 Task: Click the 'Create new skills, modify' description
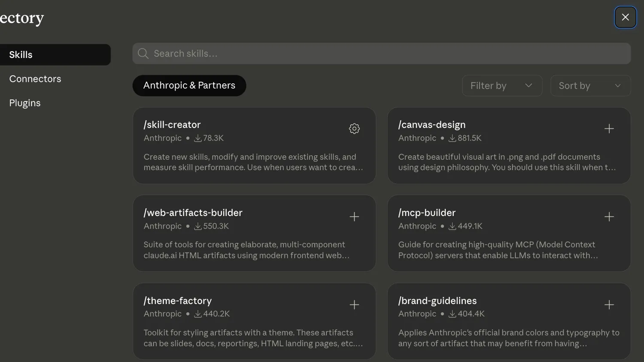click(253, 162)
